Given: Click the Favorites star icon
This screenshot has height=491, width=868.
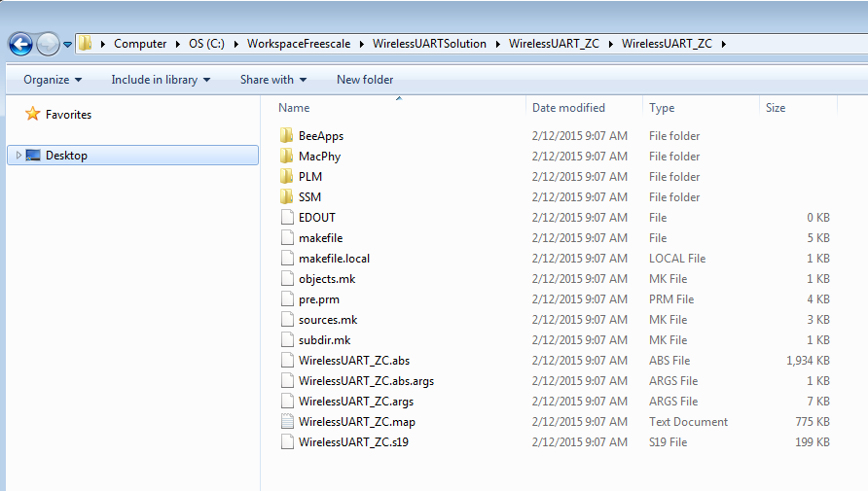Looking at the screenshot, I should click(x=33, y=114).
